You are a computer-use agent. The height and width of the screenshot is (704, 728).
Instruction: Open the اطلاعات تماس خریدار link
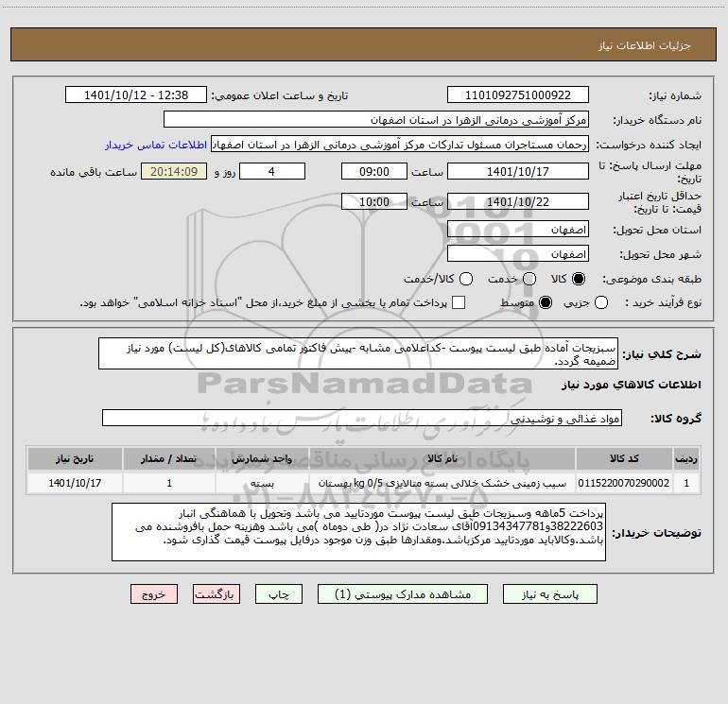pyautogui.click(x=156, y=145)
